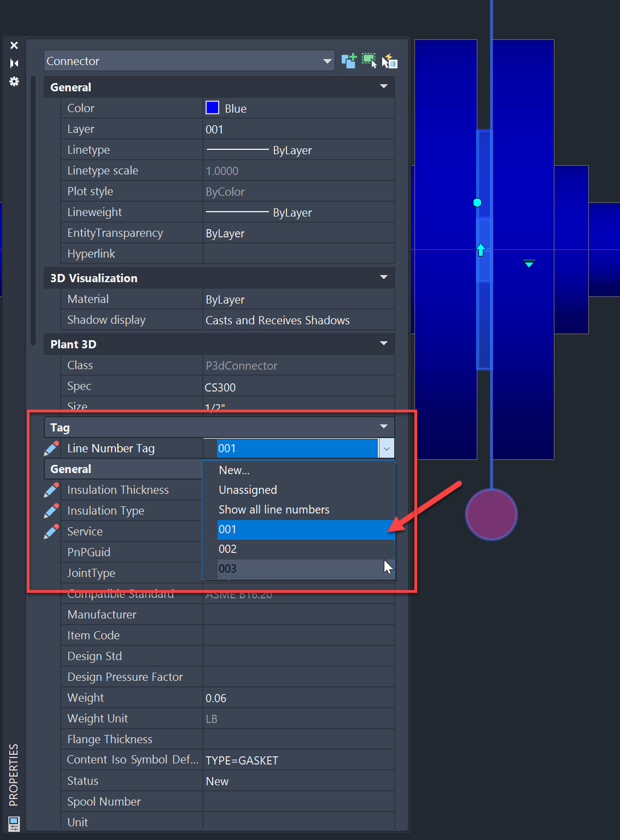Open the Properties palette settings gear

point(14,81)
